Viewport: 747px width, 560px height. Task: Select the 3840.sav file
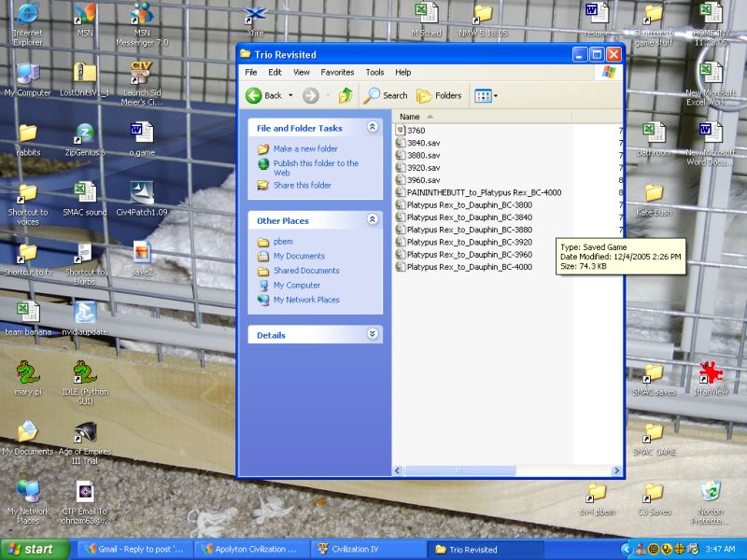click(422, 143)
